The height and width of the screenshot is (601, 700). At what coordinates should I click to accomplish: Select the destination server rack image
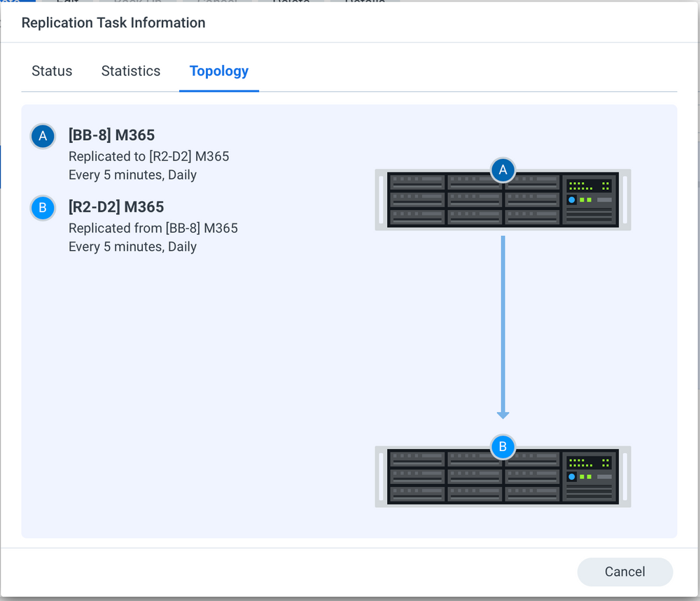(503, 477)
